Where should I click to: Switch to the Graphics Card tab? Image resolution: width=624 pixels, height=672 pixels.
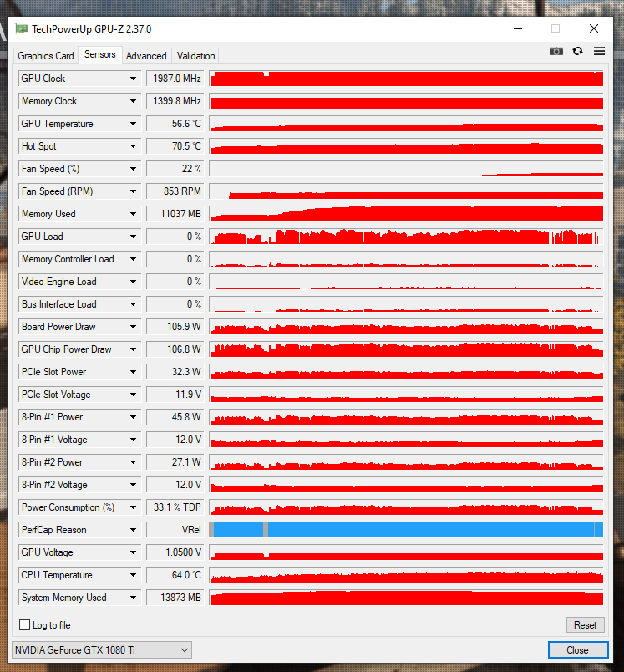click(x=46, y=56)
